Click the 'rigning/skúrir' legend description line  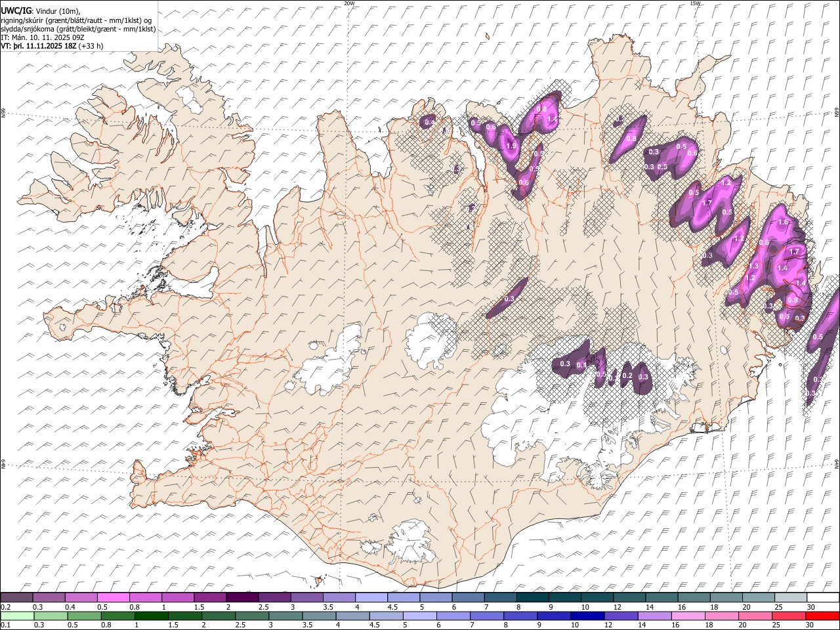(x=76, y=20)
